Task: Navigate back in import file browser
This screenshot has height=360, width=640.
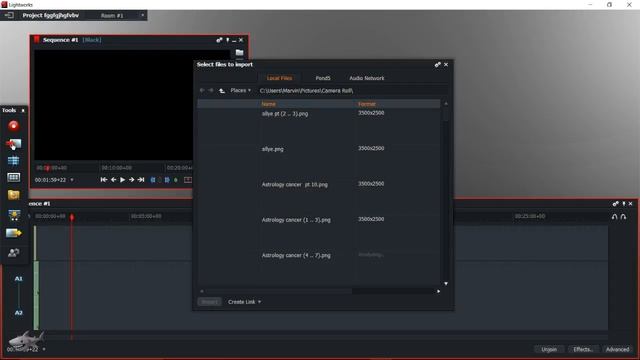Action: coord(202,90)
